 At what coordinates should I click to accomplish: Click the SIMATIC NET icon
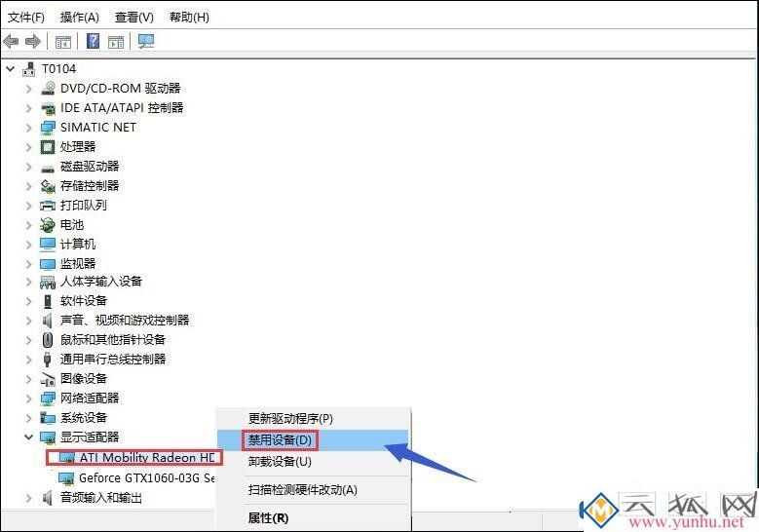click(x=48, y=128)
